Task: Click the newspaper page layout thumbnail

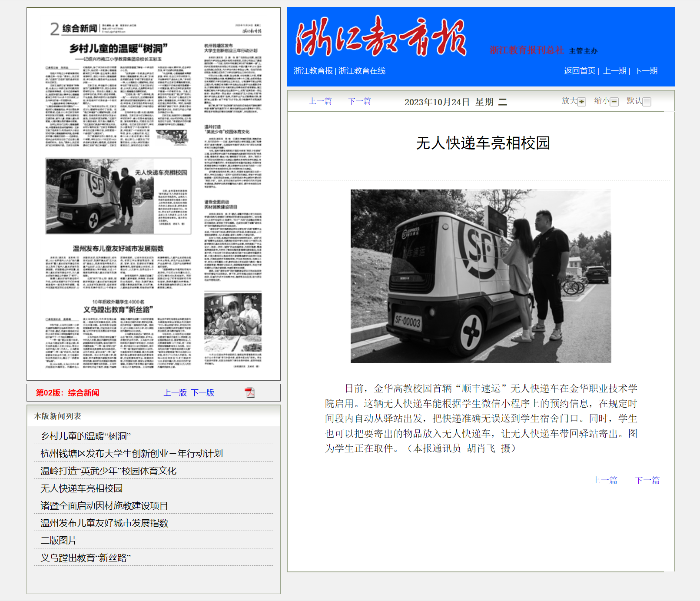Action: tap(153, 194)
